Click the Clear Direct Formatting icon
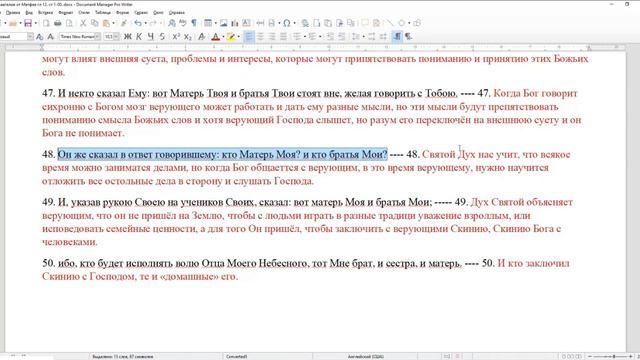 pos(202,37)
